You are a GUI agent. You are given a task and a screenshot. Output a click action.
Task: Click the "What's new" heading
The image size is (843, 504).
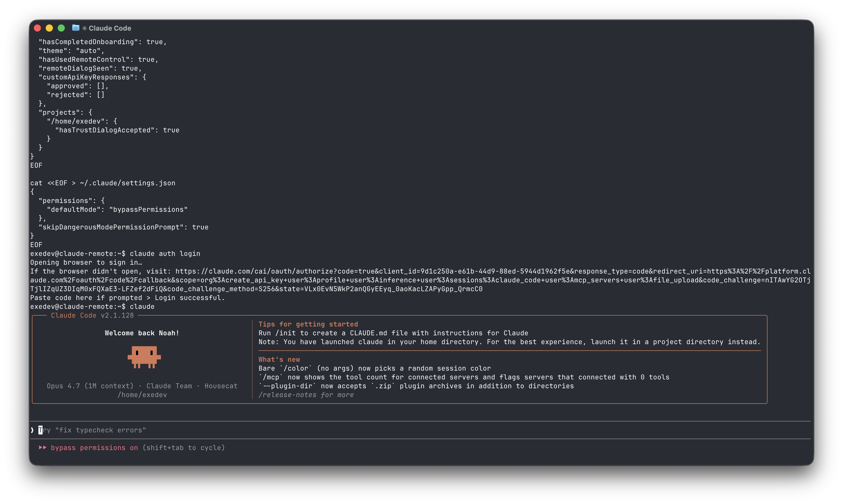(279, 359)
